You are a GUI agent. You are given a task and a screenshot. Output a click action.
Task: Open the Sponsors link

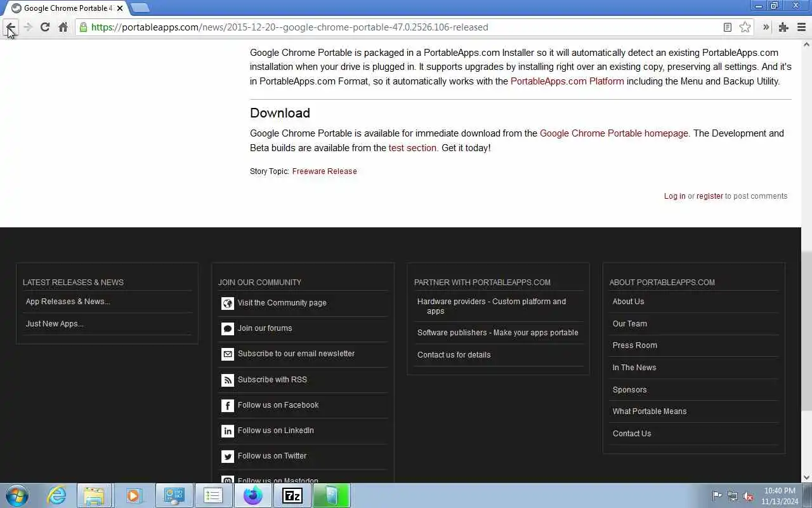pyautogui.click(x=630, y=390)
